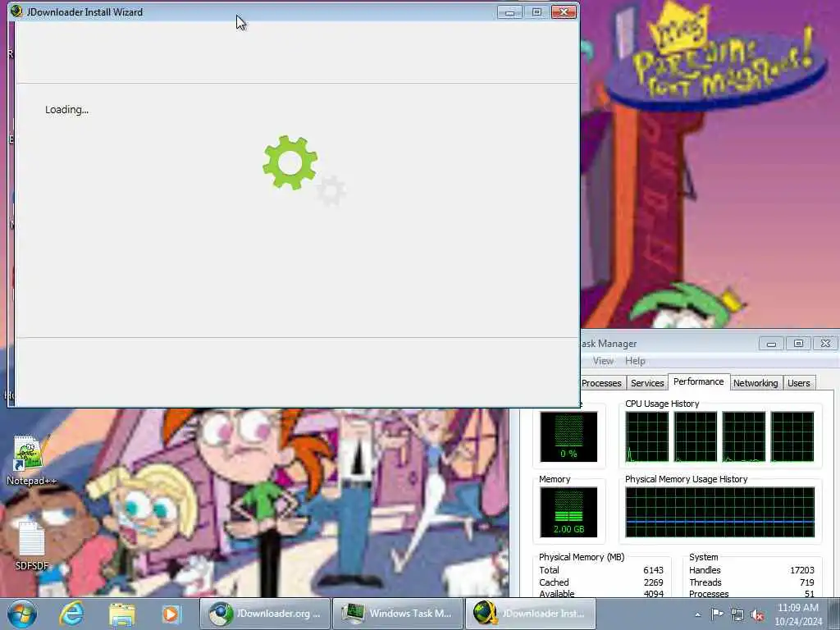Close the JDownloader Install Wizard window
This screenshot has height=630, width=840.
tap(564, 11)
